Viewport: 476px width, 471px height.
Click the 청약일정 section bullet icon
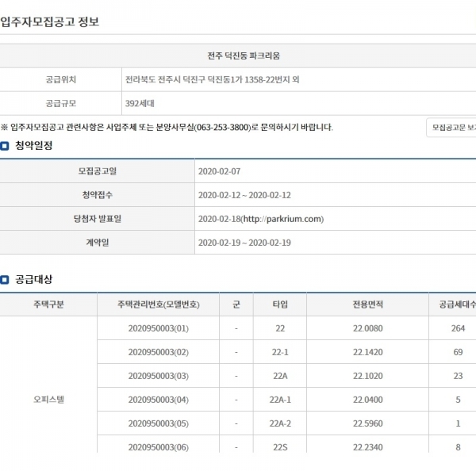(x=5, y=146)
